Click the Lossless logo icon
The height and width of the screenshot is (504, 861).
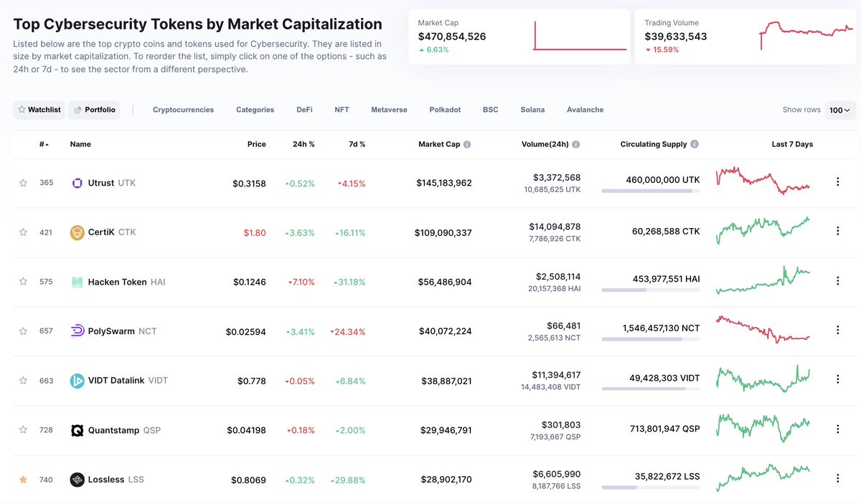(77, 480)
